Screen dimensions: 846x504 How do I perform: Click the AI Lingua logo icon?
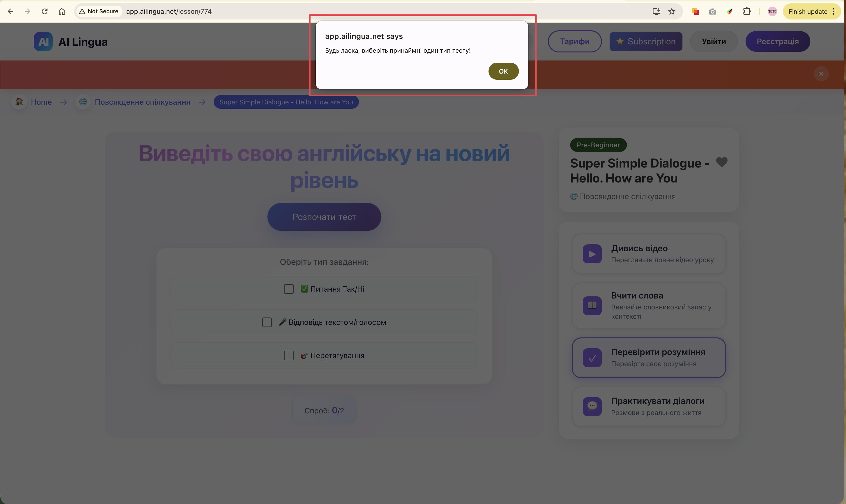tap(43, 42)
